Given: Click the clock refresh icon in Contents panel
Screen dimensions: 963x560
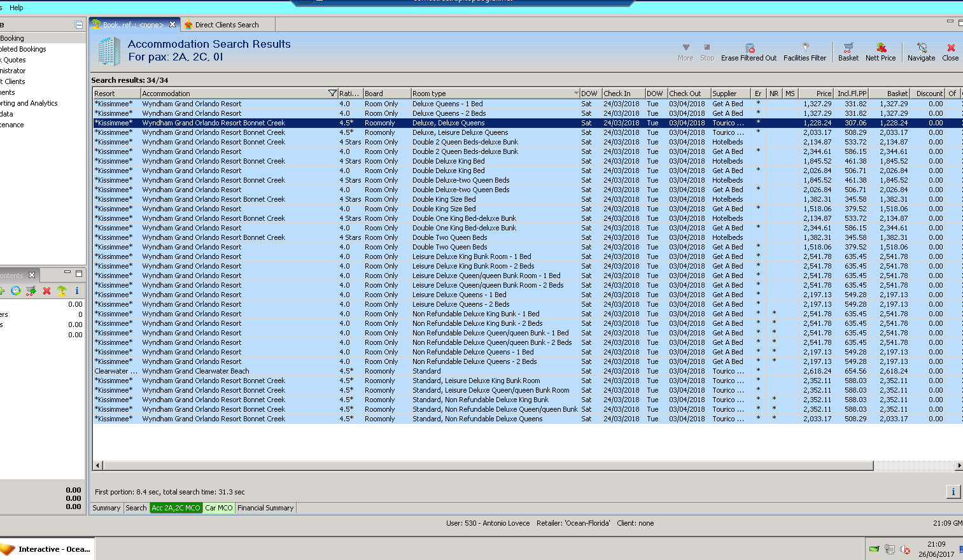Looking at the screenshot, I should point(16,291).
